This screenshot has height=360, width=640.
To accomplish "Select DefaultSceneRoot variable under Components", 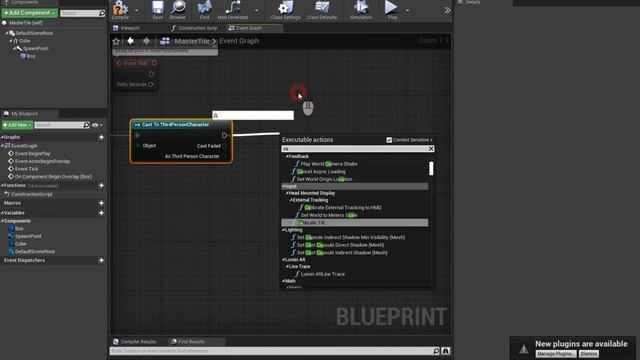I will point(35,252).
